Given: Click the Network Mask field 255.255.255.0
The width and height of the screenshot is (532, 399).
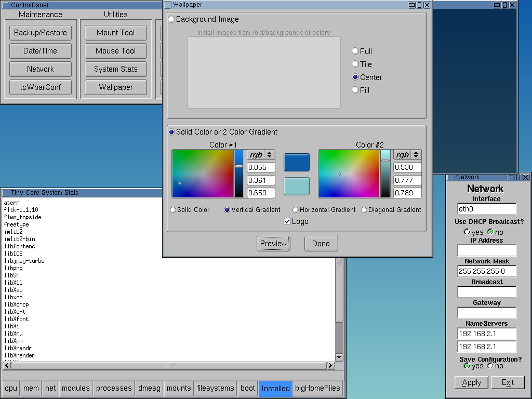Looking at the screenshot, I should point(487,271).
